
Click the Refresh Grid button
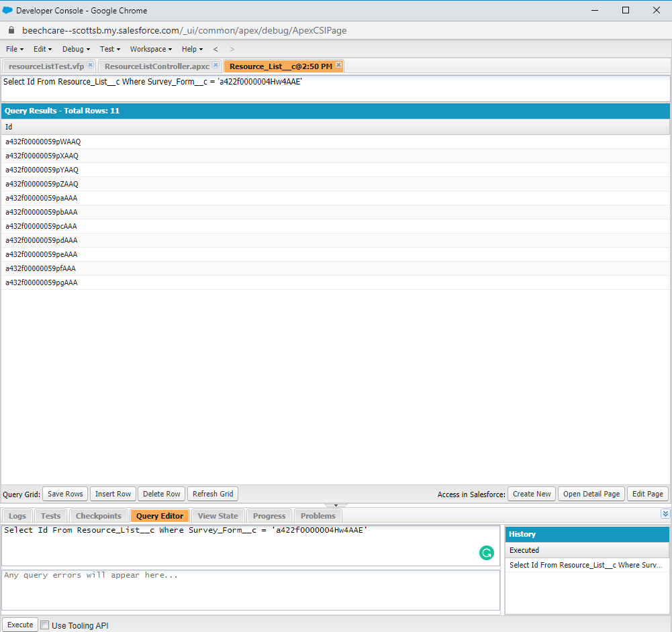coord(213,494)
